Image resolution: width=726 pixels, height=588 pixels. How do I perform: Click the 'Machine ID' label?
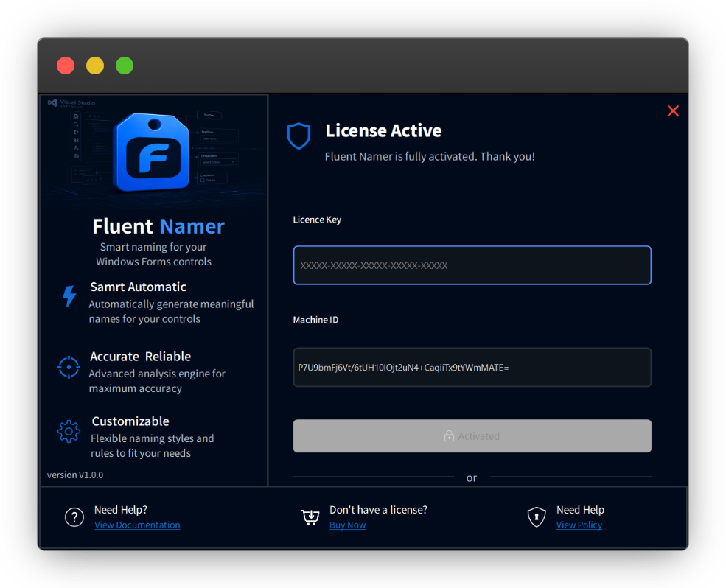pyautogui.click(x=315, y=320)
